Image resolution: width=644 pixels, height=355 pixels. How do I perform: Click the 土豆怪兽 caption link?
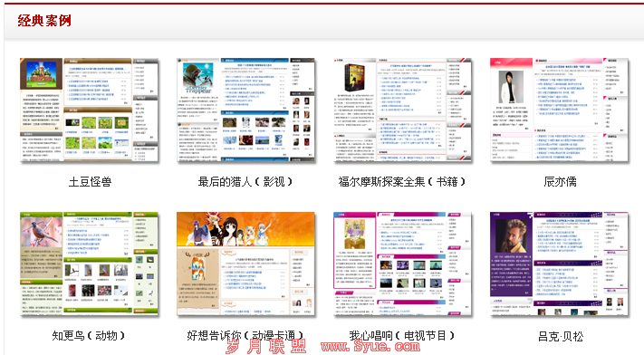click(x=90, y=182)
